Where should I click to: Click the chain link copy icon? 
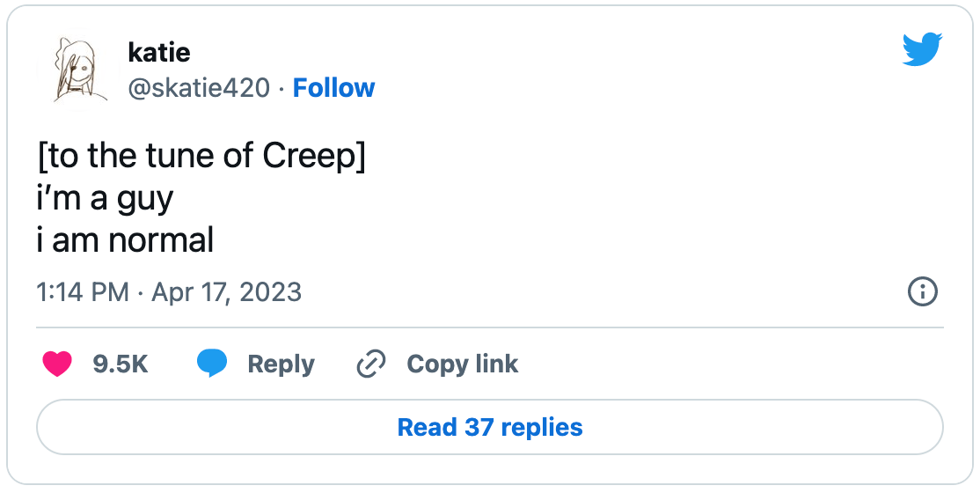tap(371, 364)
